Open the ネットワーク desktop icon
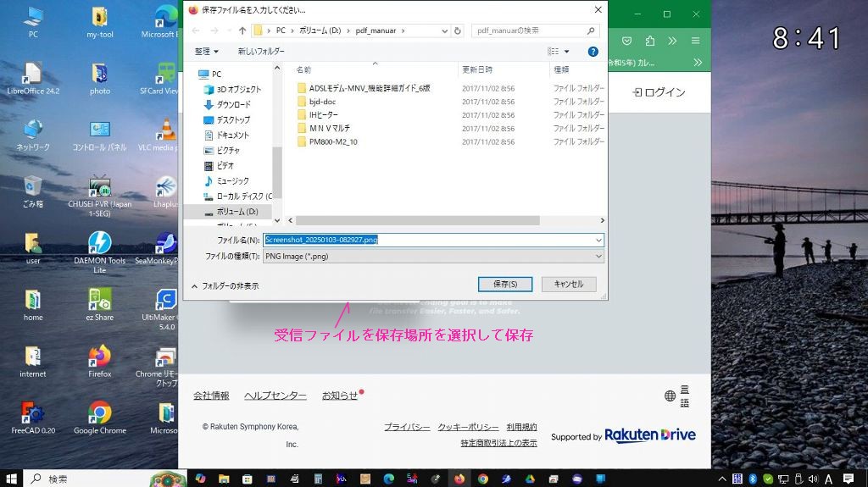Image resolution: width=868 pixels, height=487 pixels. point(33,135)
